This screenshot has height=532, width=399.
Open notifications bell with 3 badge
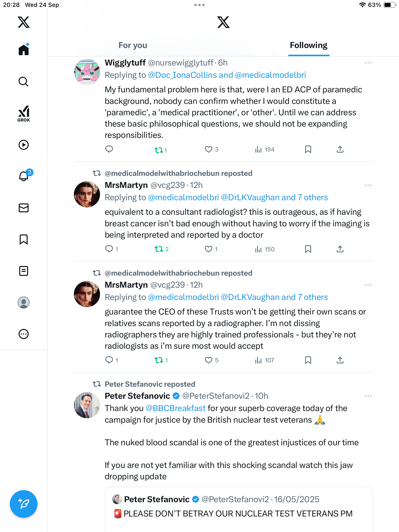(x=24, y=176)
